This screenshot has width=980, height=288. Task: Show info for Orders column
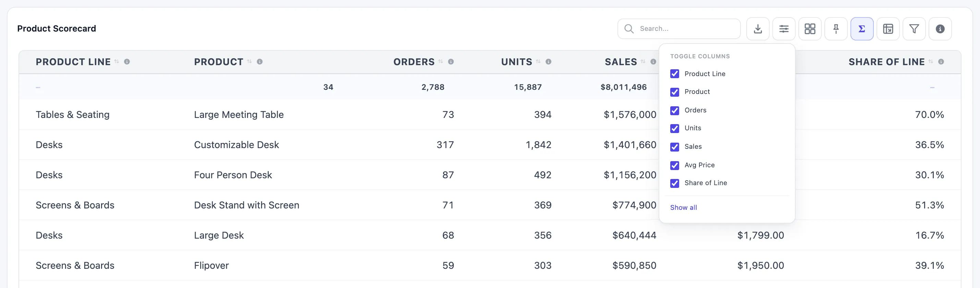click(x=451, y=62)
